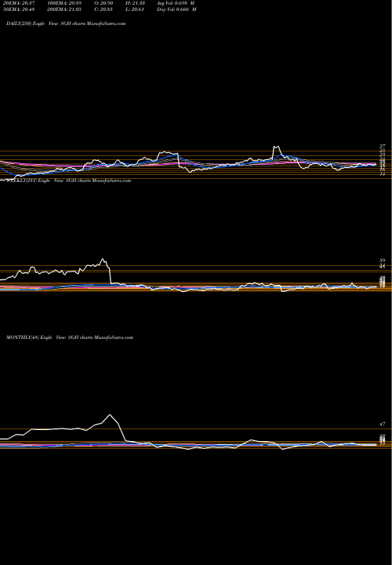Click the price spike on the daily chart

(x=277, y=147)
